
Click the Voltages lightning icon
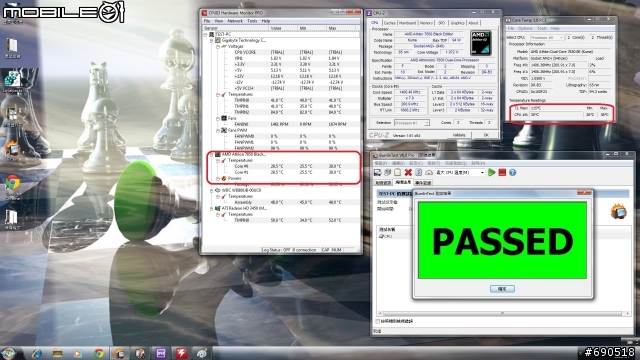[224, 47]
